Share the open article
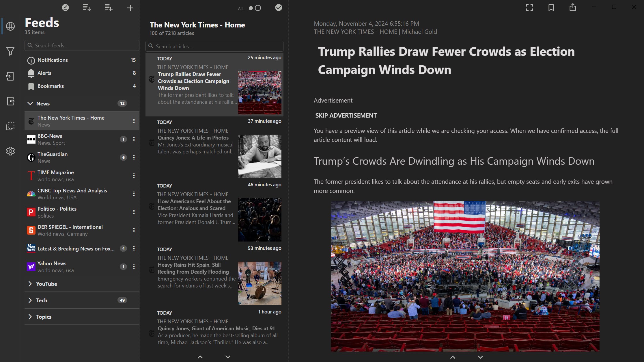This screenshot has height=362, width=644. (573, 8)
